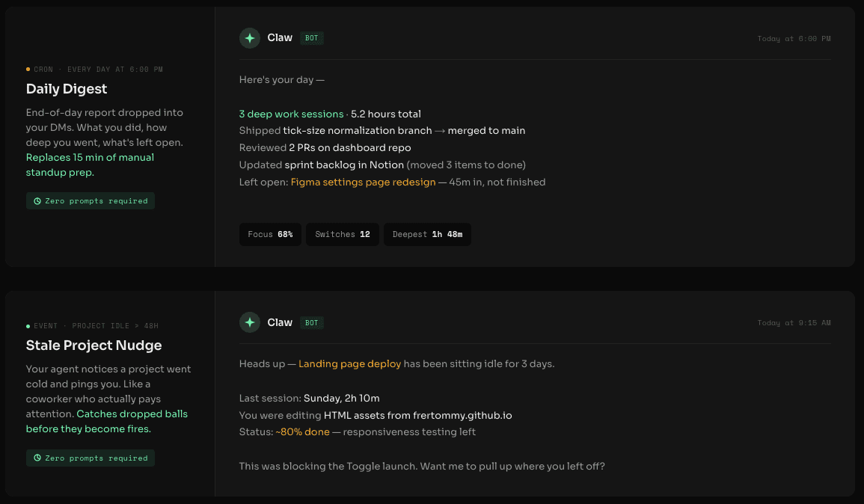This screenshot has height=504, width=864.
Task: Click the "~80% done" status text
Action: click(x=302, y=432)
